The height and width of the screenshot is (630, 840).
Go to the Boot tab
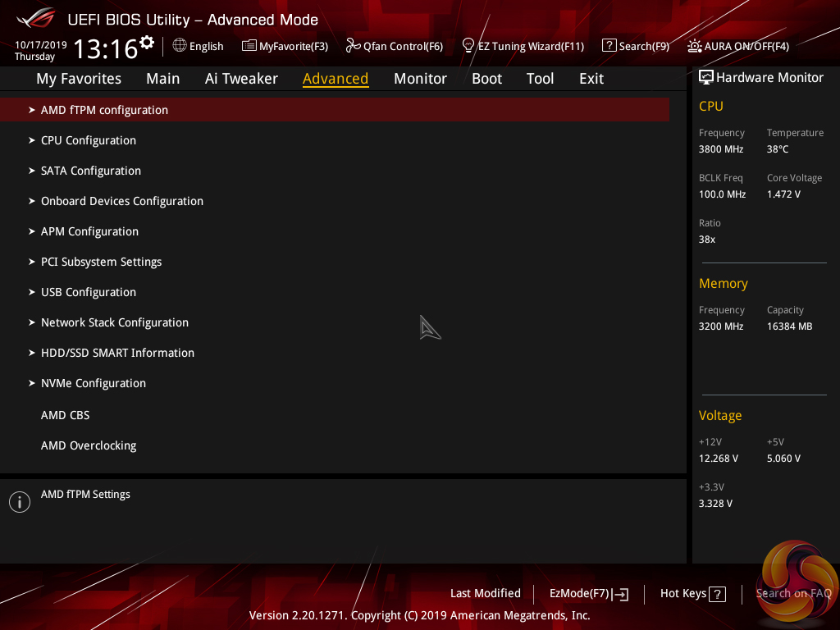point(486,79)
